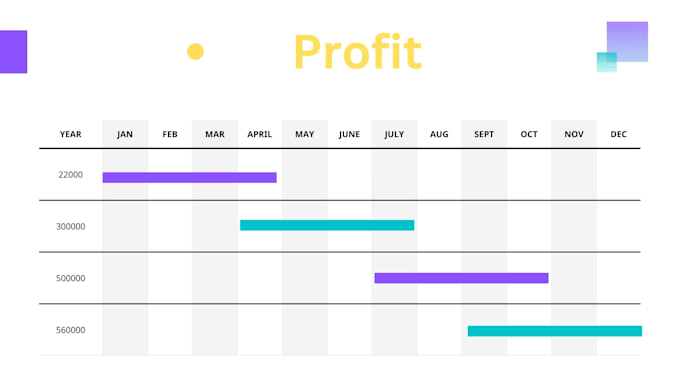Click the 560000 row label

point(71,330)
